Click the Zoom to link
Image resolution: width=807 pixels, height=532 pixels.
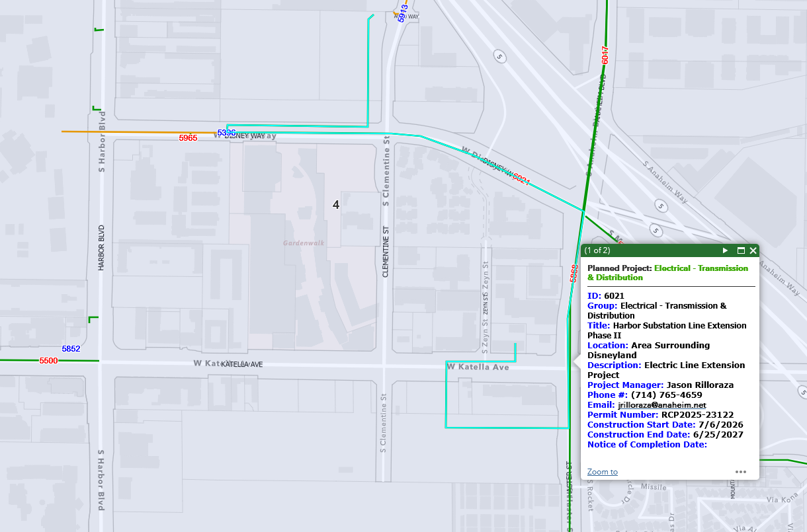(602, 472)
